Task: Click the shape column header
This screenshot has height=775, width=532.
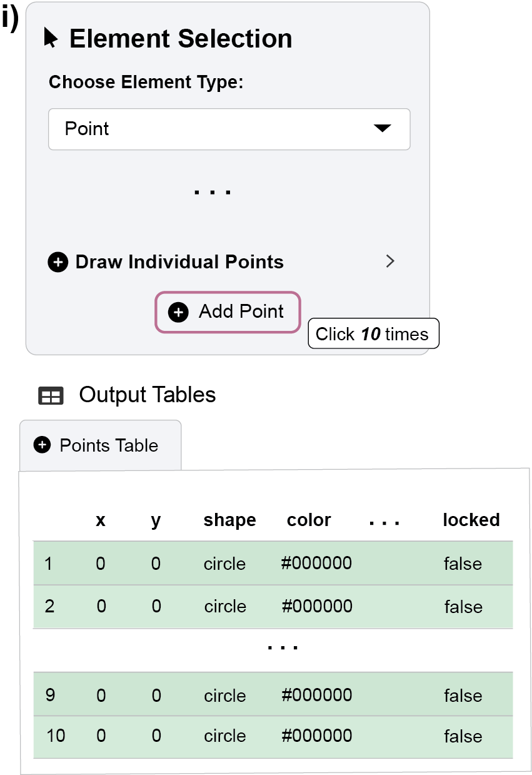Action: click(x=229, y=520)
